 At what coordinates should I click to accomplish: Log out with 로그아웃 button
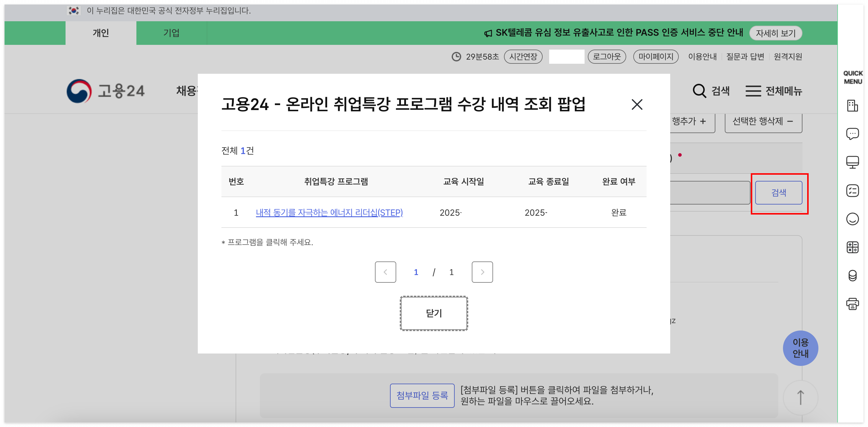(x=606, y=57)
